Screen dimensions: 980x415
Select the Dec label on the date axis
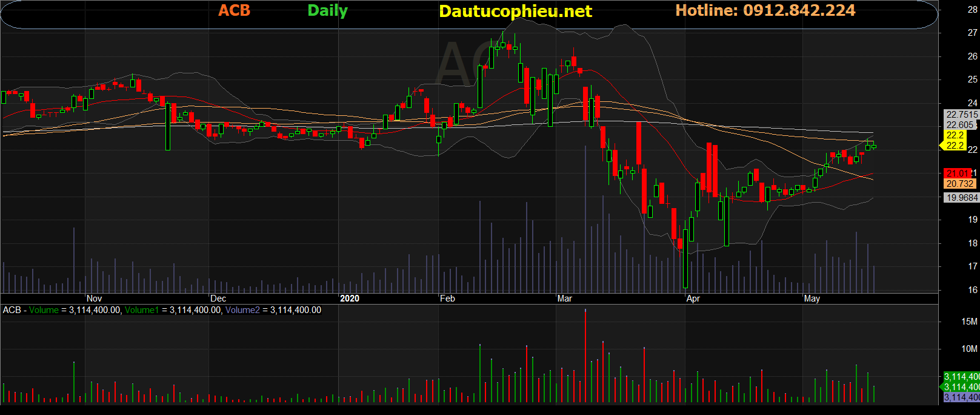point(218,299)
